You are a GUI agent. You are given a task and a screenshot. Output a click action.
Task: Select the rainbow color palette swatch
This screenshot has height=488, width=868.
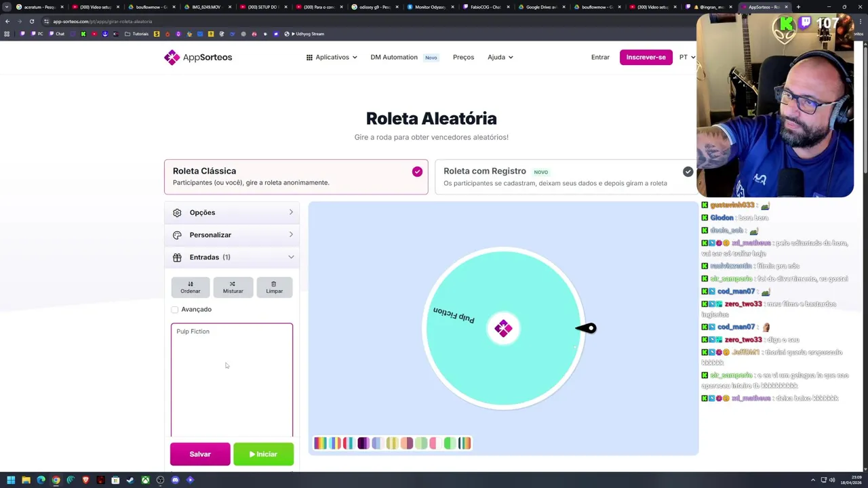(x=319, y=443)
